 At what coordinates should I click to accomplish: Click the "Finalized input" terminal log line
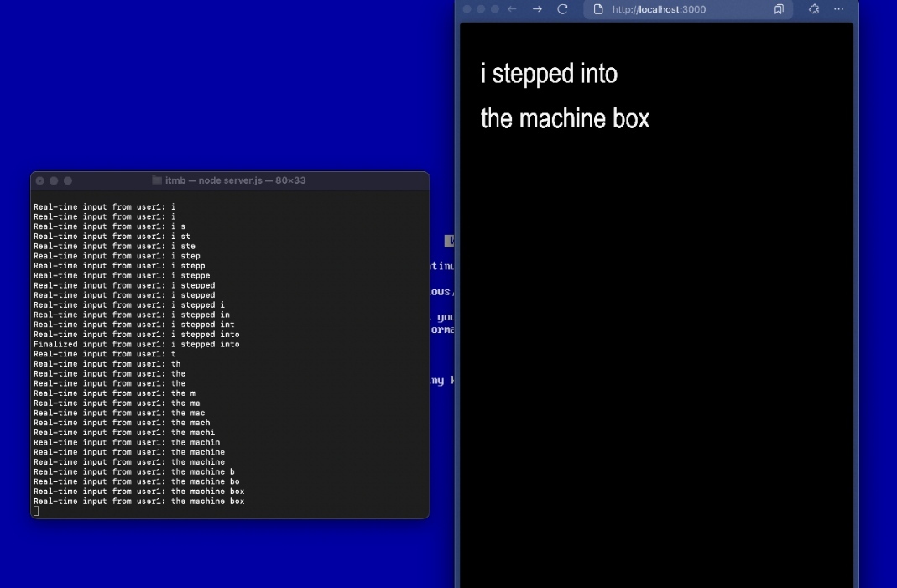coord(136,344)
